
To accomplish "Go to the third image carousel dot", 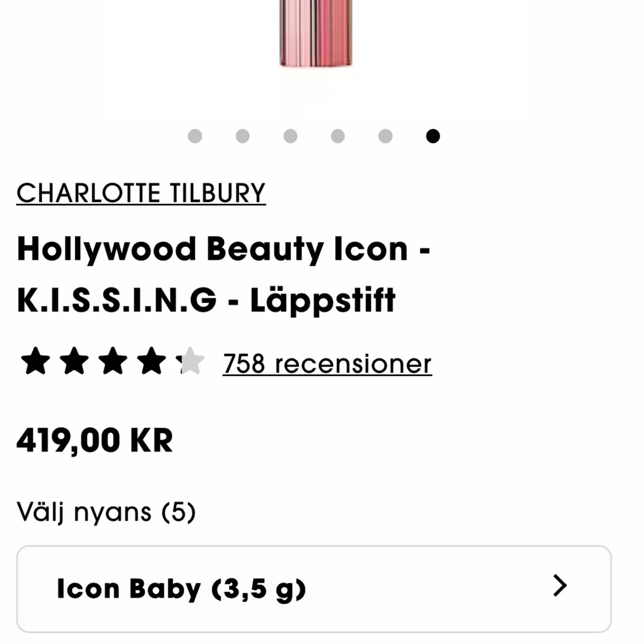I will tap(290, 136).
